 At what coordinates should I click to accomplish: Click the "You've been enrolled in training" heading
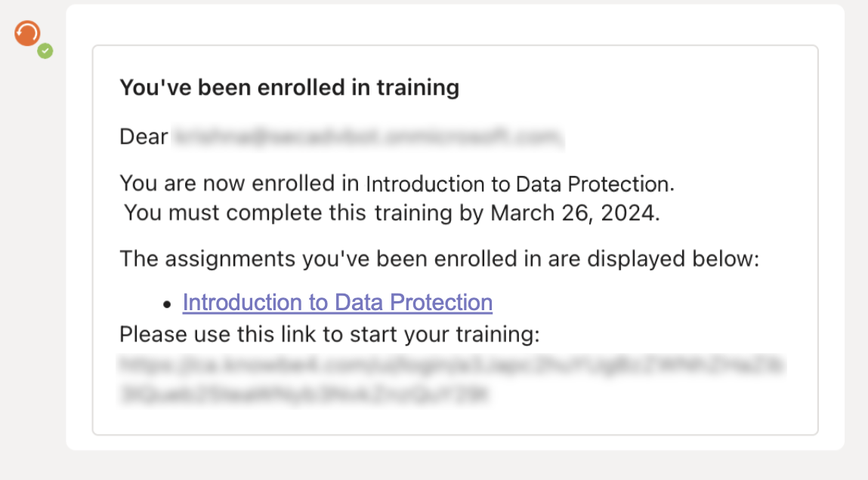pos(289,88)
